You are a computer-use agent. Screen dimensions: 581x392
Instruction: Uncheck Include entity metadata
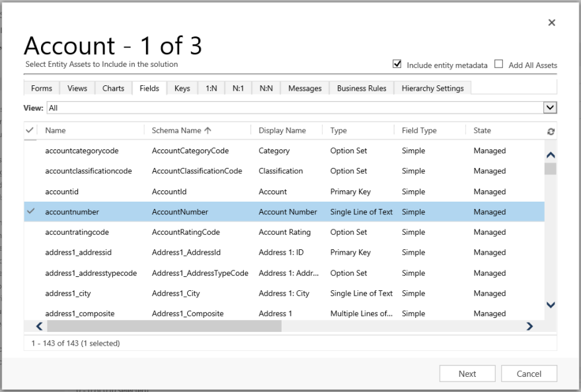pyautogui.click(x=397, y=65)
